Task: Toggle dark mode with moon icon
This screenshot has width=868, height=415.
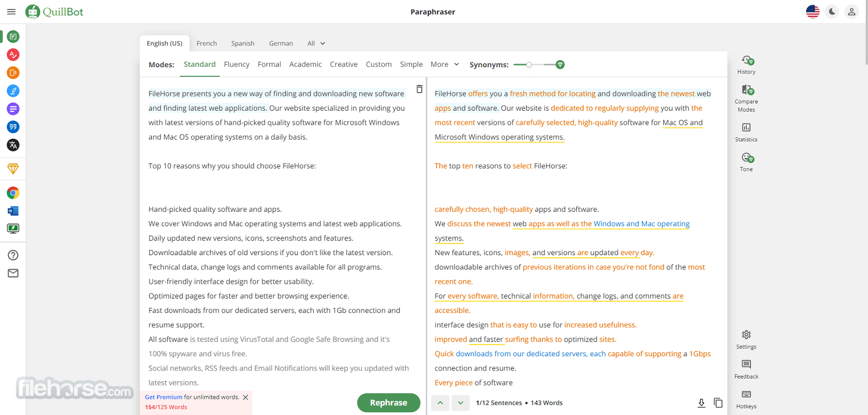Action: (x=832, y=12)
